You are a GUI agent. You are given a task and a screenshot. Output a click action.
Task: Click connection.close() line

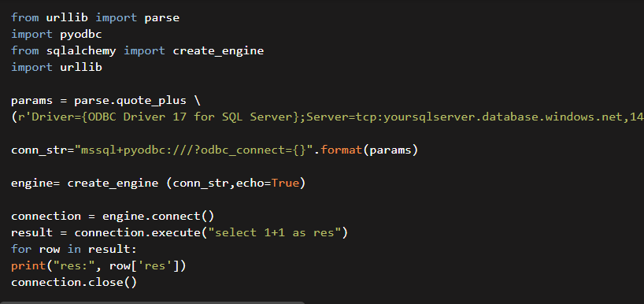point(74,283)
